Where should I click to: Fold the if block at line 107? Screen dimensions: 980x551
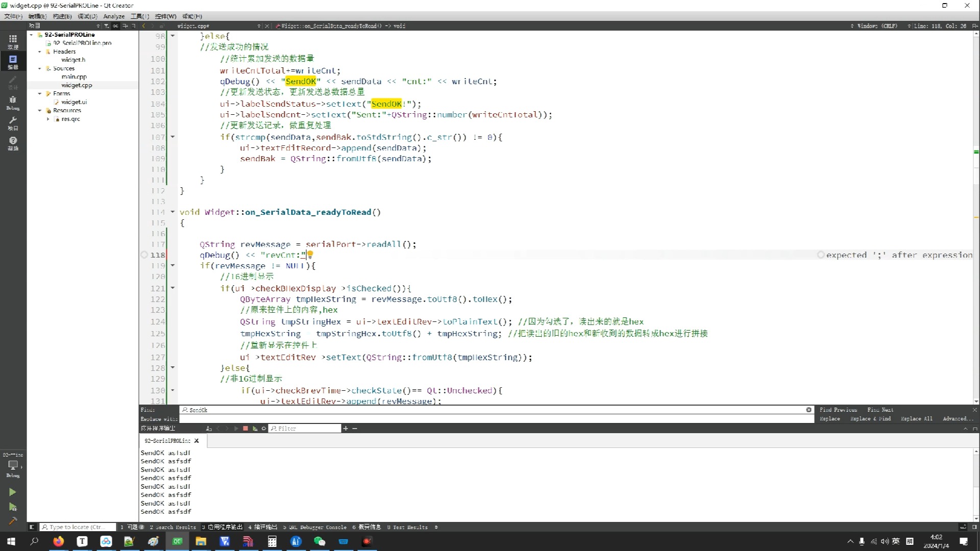click(x=173, y=137)
